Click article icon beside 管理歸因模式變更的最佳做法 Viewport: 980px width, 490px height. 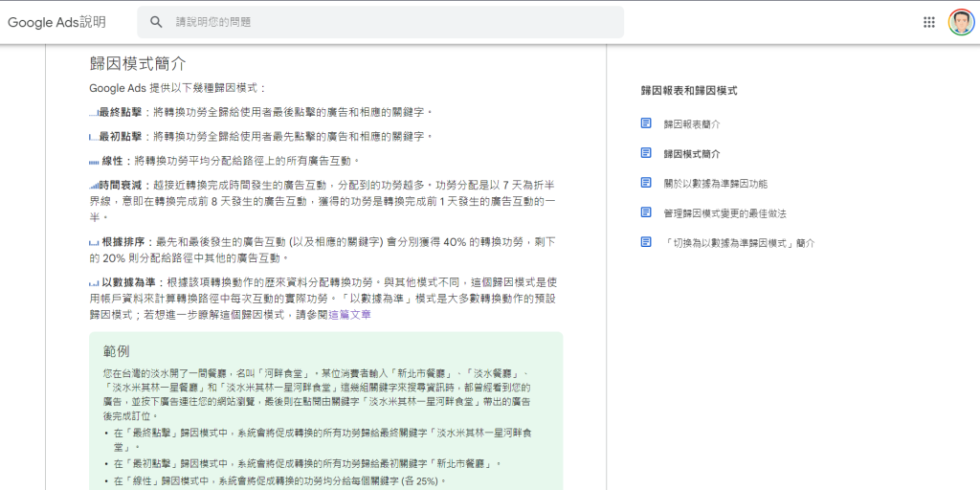pos(646,212)
